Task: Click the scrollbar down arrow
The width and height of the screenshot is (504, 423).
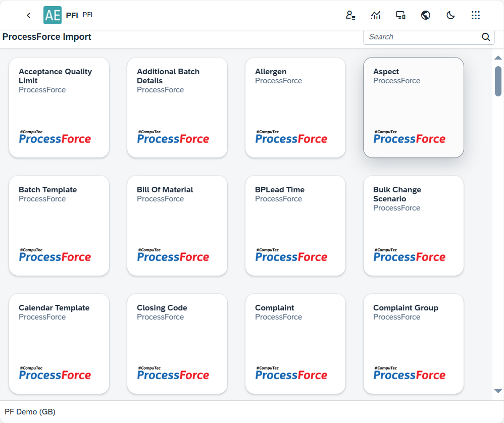Action: pyautogui.click(x=498, y=391)
